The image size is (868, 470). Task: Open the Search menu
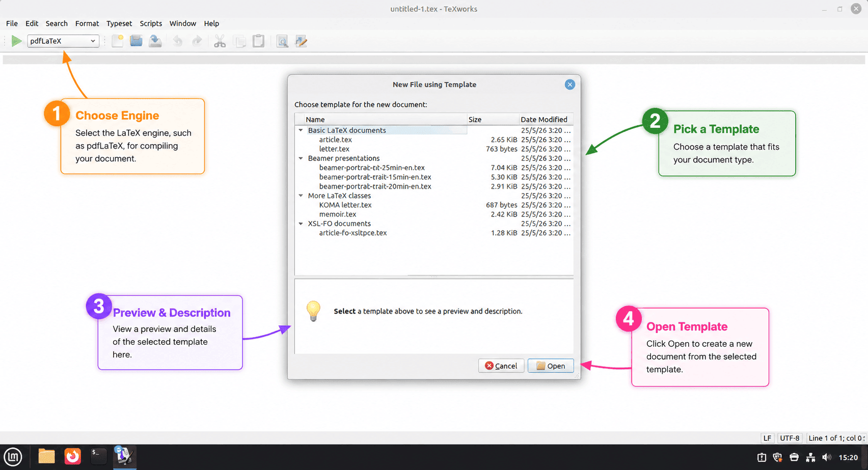[x=57, y=23]
